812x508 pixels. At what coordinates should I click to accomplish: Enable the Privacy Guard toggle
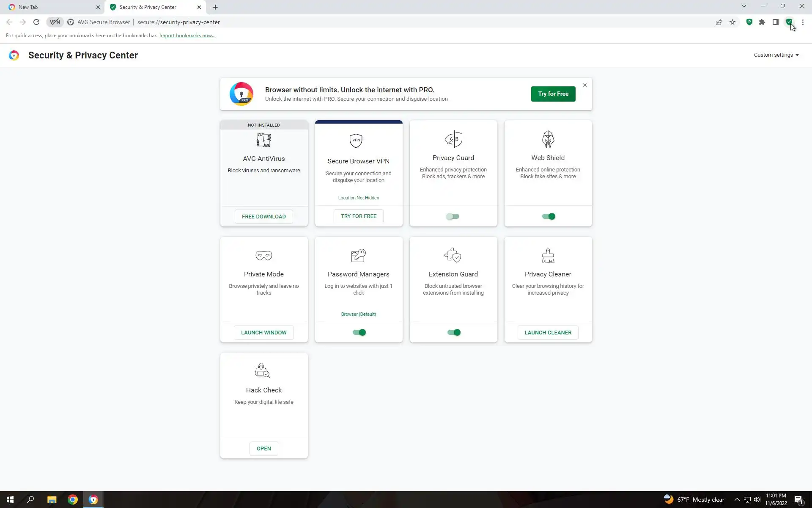tap(453, 216)
